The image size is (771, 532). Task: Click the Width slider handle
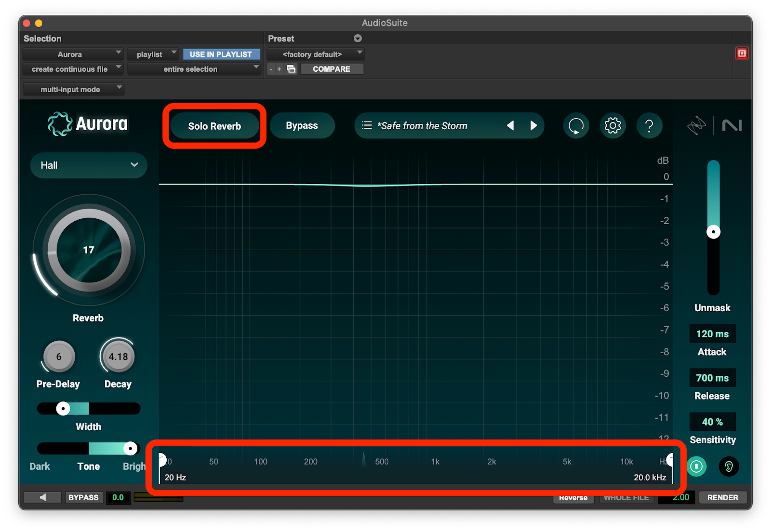point(63,409)
